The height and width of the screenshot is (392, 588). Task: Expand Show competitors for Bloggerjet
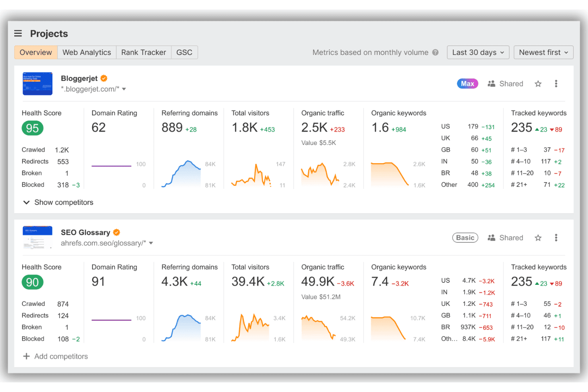pos(58,203)
